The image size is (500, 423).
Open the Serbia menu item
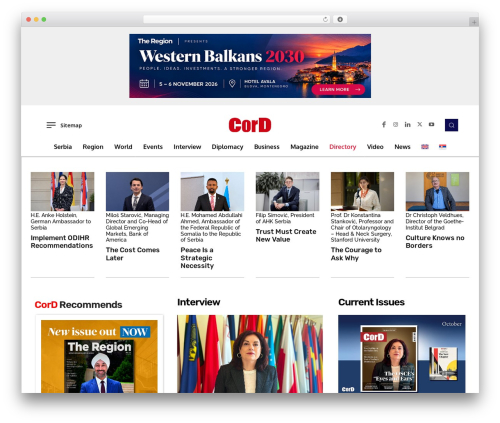point(63,147)
